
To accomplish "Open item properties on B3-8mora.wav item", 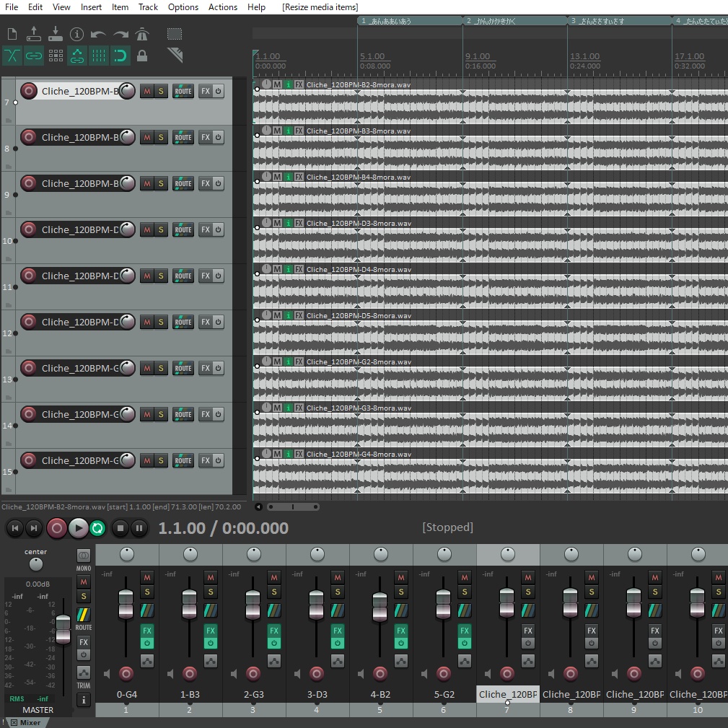I will tap(289, 131).
